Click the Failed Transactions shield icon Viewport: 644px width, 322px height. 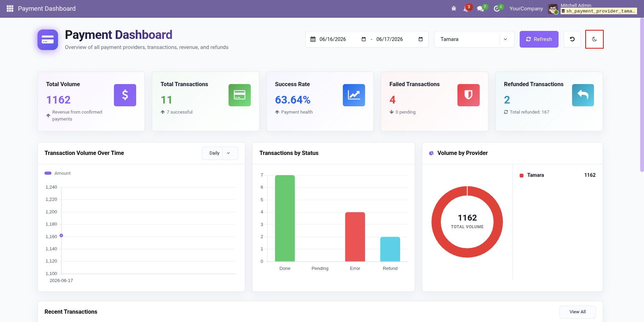469,95
